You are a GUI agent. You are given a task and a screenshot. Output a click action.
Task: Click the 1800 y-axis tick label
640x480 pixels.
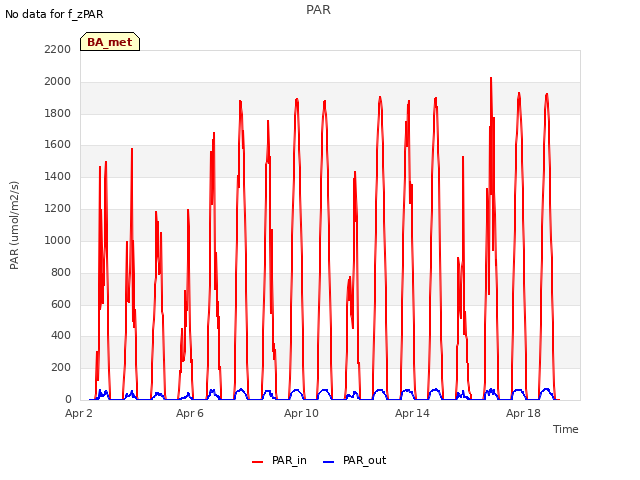click(58, 113)
